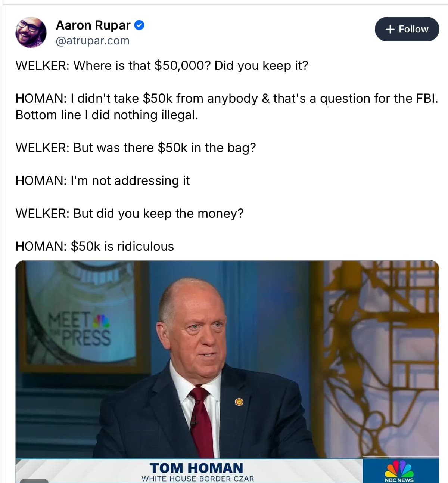Click Aaron Rupar's profile avatar
Screen dimensions: 448x483
(31, 32)
